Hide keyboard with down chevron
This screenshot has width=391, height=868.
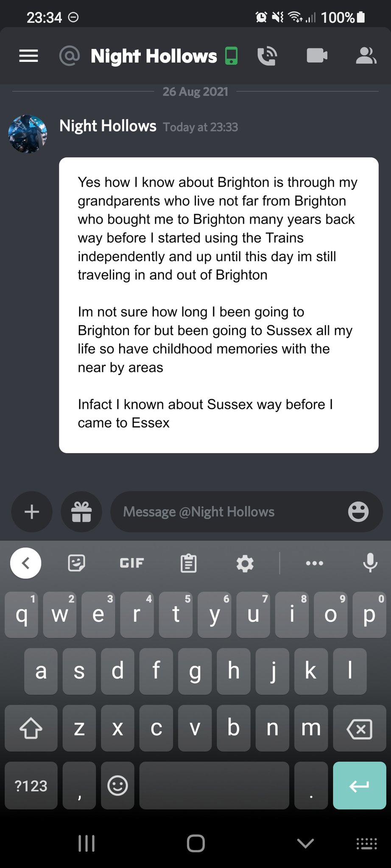tap(305, 843)
